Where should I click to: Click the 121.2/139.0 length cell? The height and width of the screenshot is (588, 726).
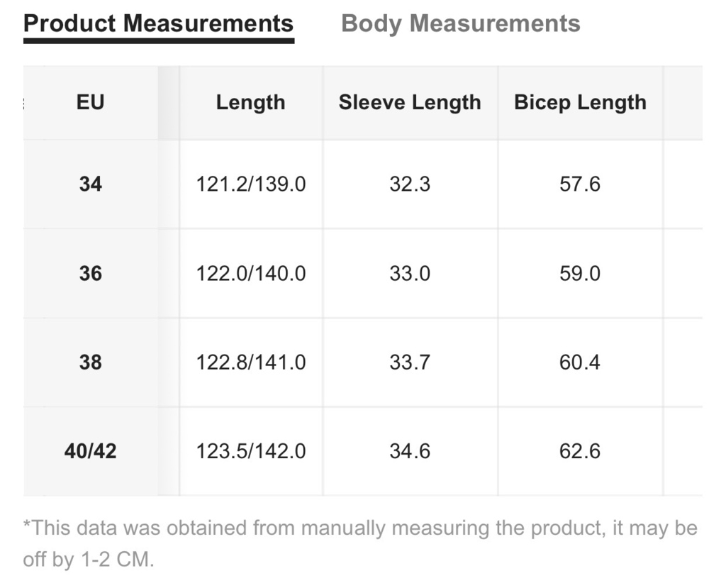click(250, 184)
